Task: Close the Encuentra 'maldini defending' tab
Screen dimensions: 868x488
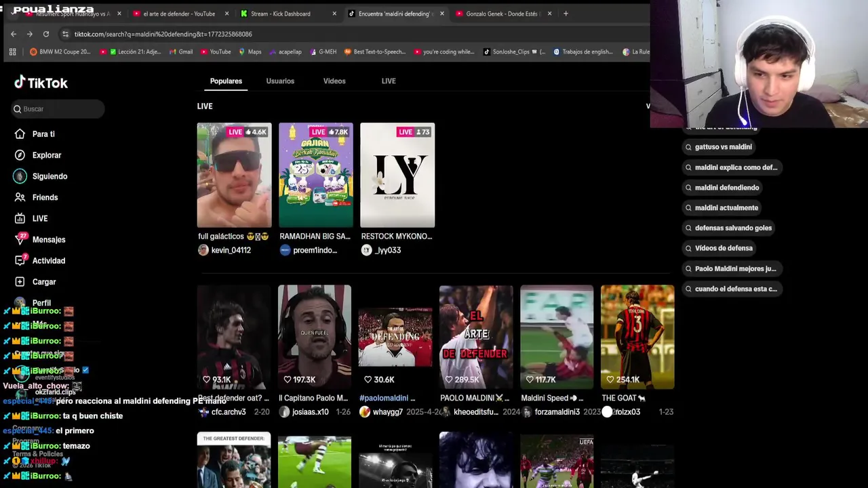Action: (442, 14)
